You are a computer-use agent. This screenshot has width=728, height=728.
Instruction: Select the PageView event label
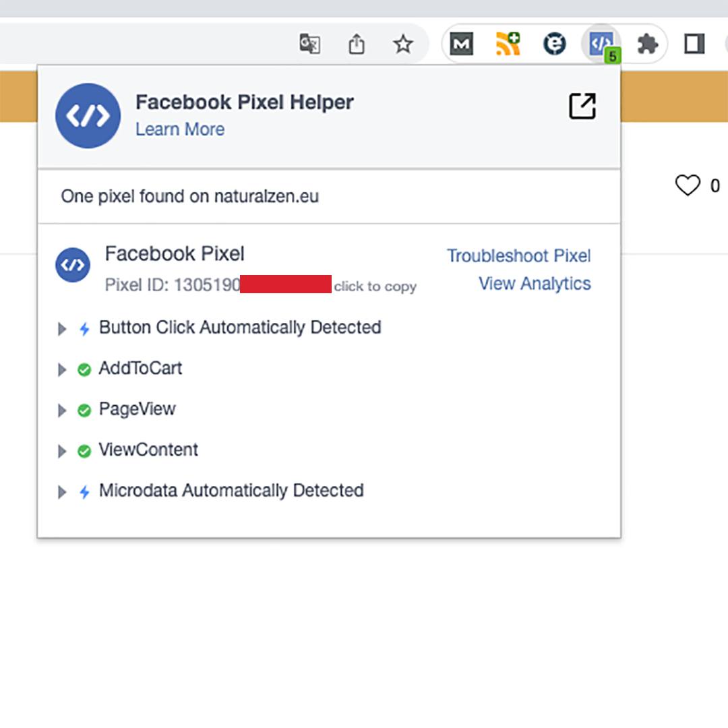click(138, 409)
